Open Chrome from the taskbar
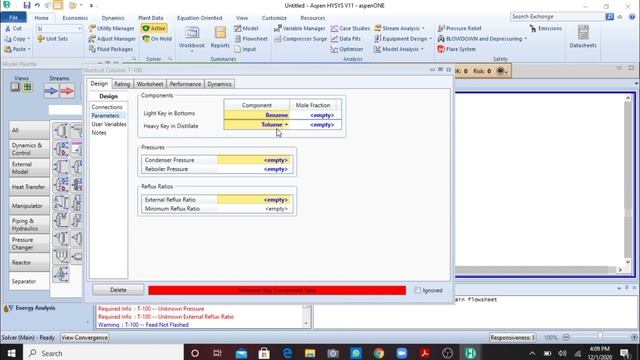 tap(378, 353)
